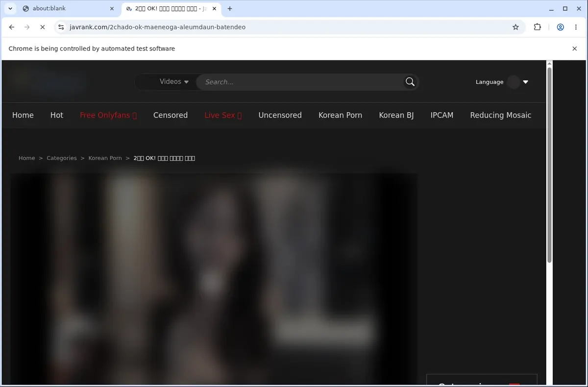View site information icon in address bar
The height and width of the screenshot is (387, 588).
point(61,27)
